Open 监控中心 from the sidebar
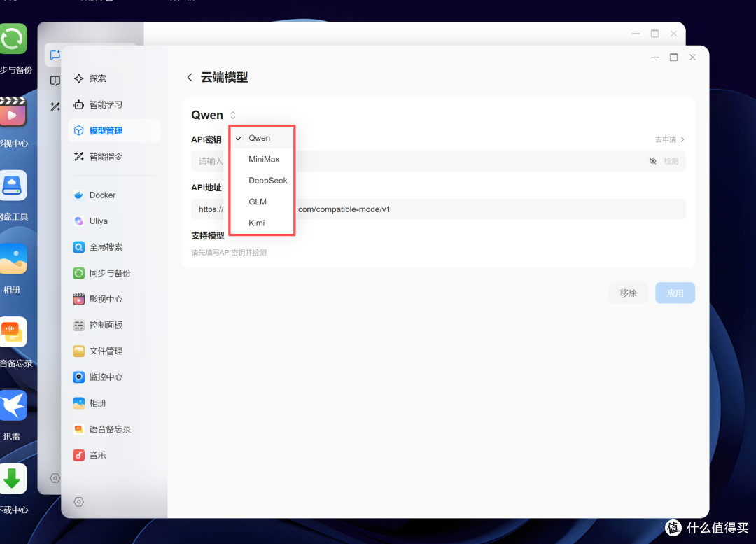 (x=114, y=377)
